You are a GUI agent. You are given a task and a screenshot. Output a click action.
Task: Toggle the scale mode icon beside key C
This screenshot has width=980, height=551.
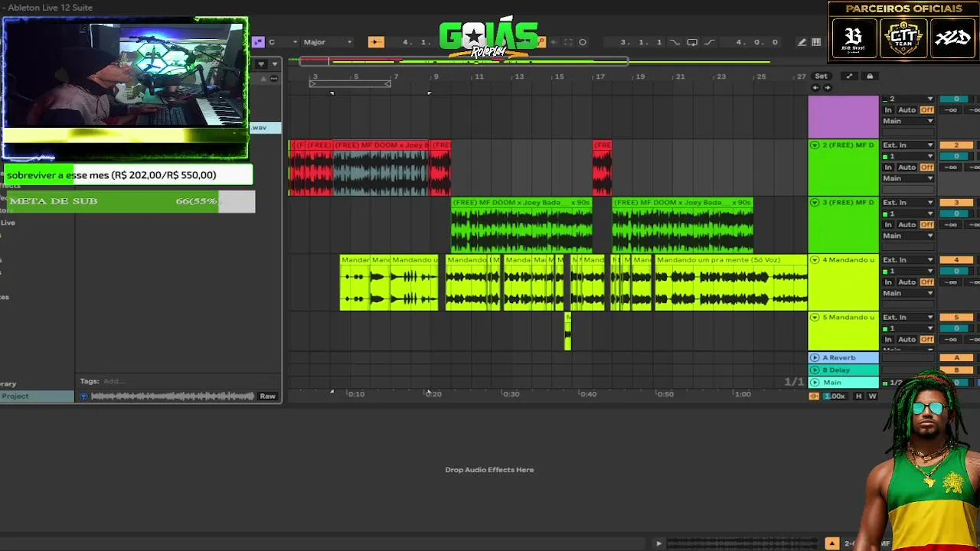point(258,42)
